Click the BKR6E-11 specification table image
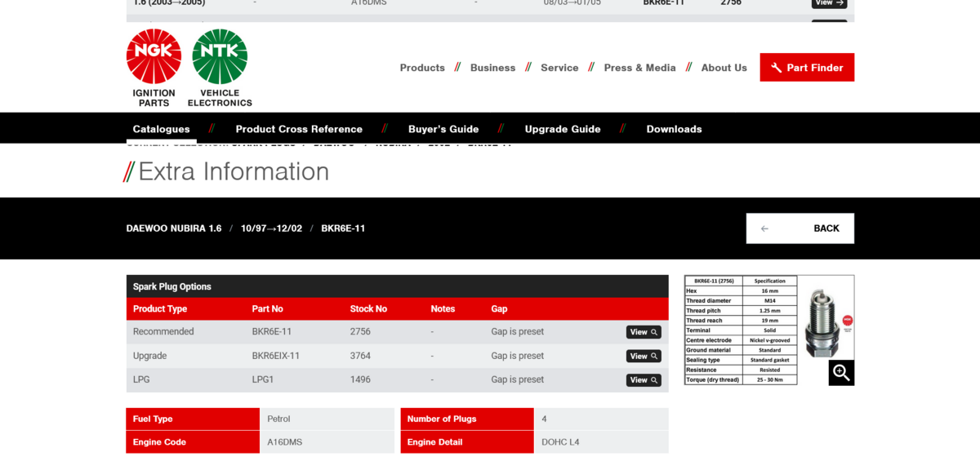The image size is (980, 461). click(740, 330)
